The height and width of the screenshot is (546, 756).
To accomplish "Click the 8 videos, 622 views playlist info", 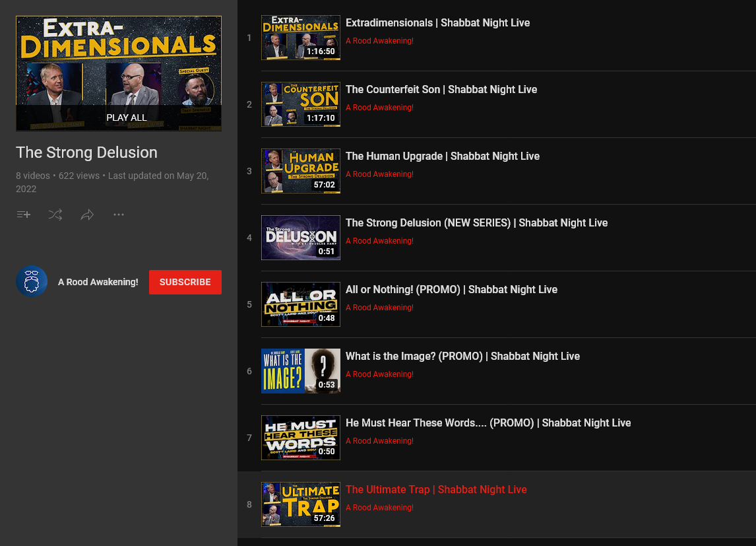I will 112,182.
